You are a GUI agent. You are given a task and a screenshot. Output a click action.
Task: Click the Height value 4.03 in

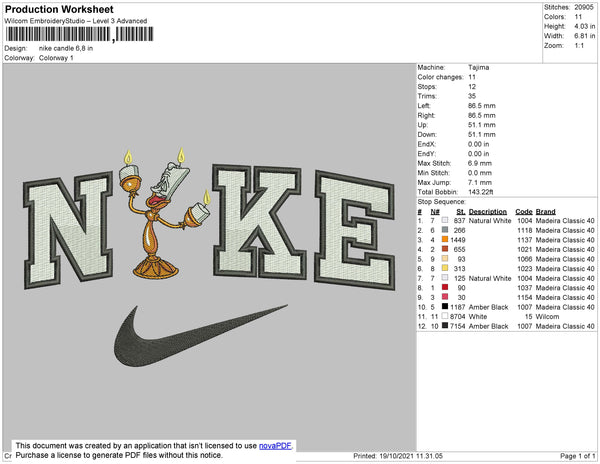click(x=585, y=26)
